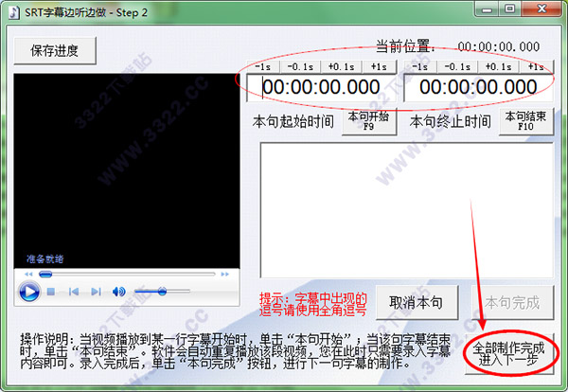This screenshot has width=568, height=392.
Task: Subtract 1s from the start time
Action: point(263,66)
